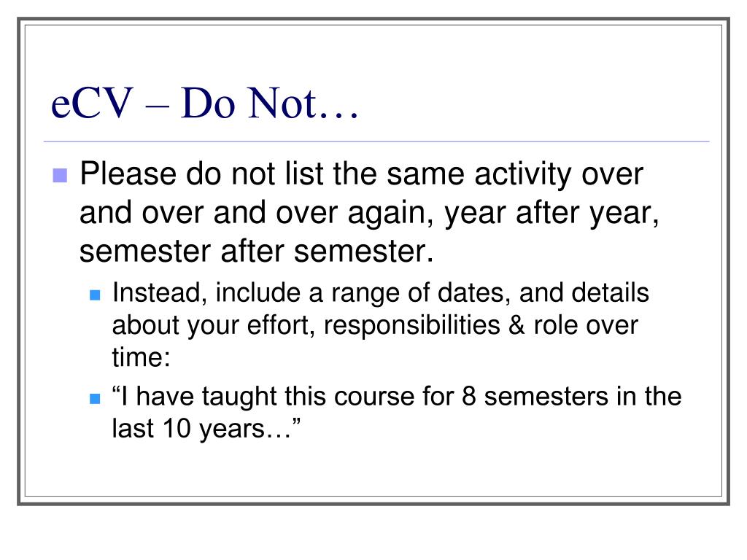Click 'semester after semester.' line
The image size is (747, 560).
click(257, 252)
